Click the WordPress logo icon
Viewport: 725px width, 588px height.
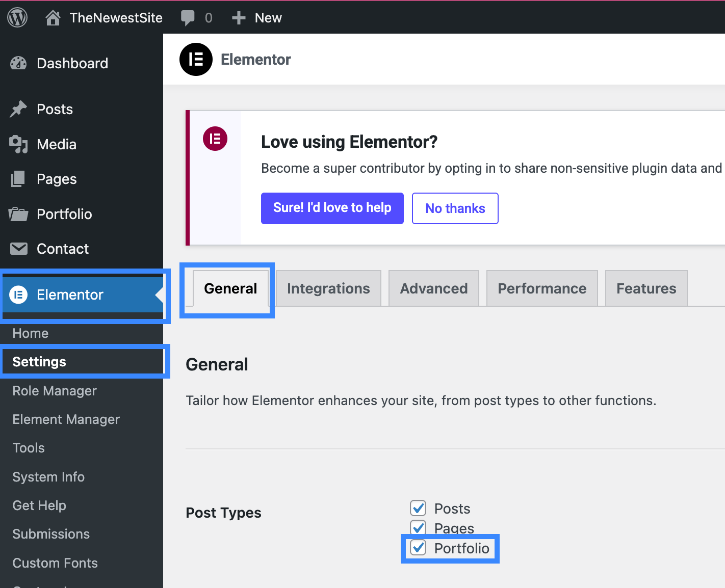[17, 18]
